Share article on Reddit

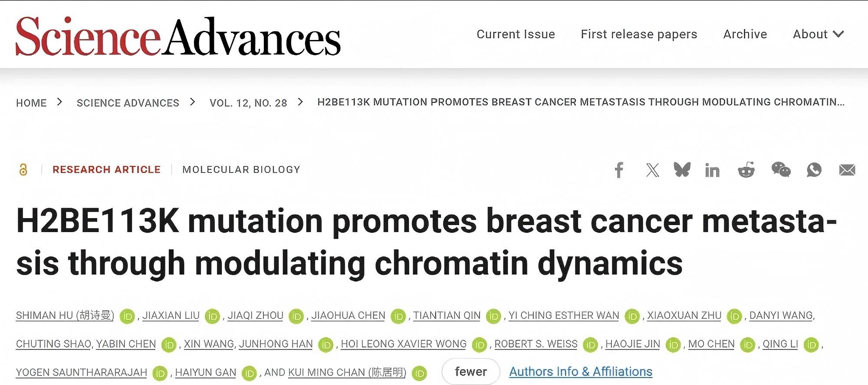click(x=746, y=170)
